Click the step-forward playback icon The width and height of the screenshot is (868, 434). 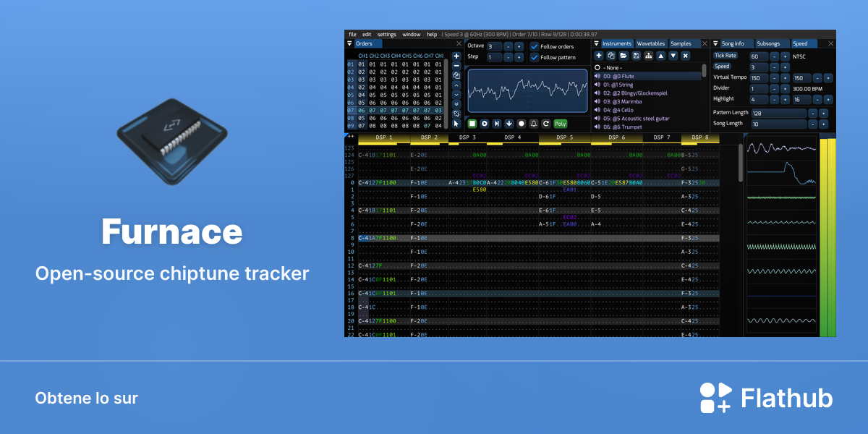[497, 124]
